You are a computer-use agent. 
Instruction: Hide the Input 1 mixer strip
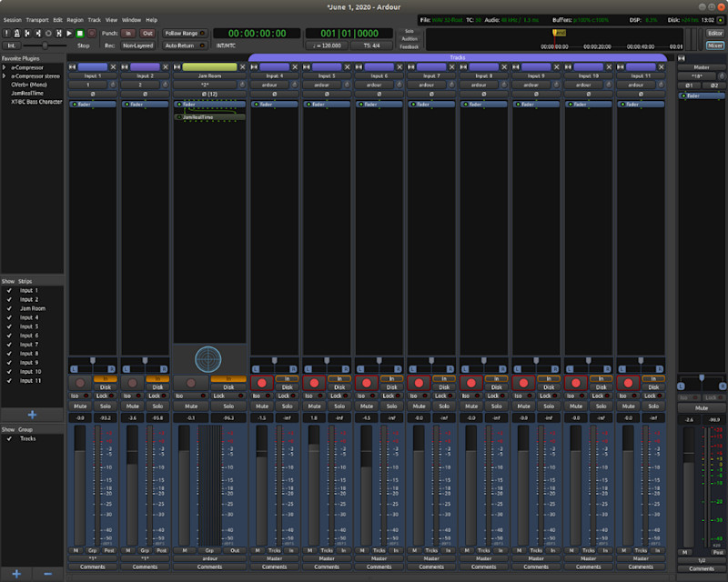point(113,66)
